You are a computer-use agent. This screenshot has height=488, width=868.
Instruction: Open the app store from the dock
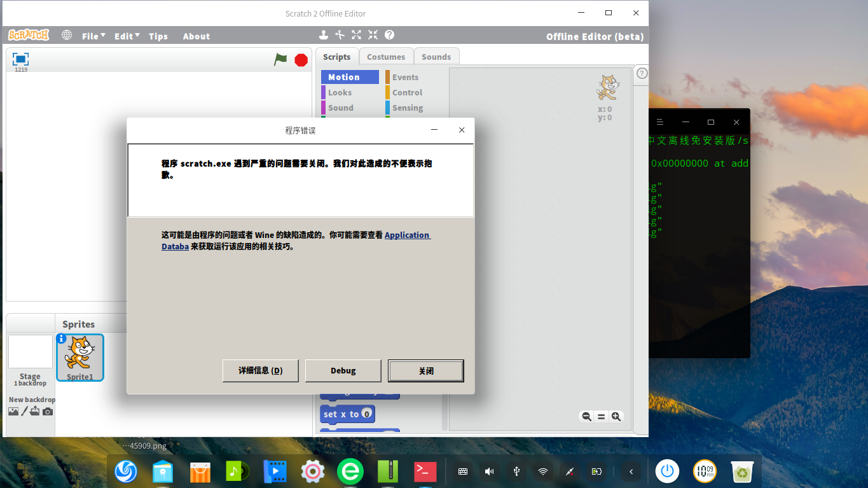[200, 471]
